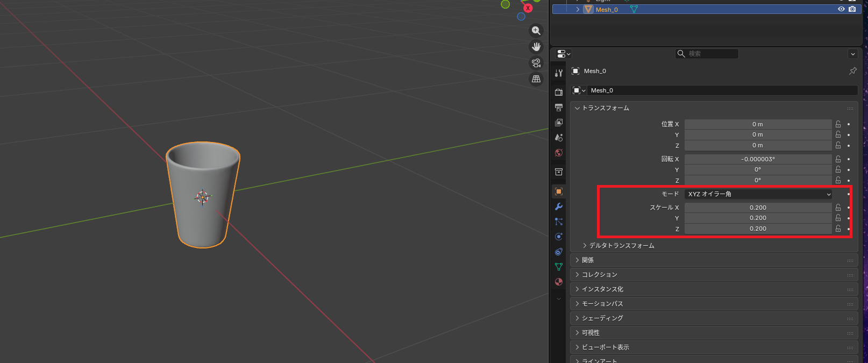Expand the 可視性 panel
Viewport: 868px width, 363px height.
click(578, 333)
